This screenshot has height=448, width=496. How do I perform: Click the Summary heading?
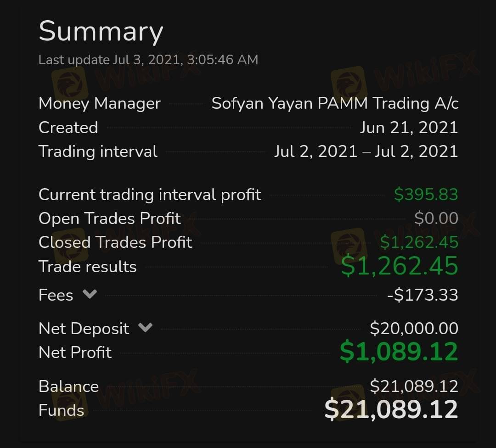tap(101, 31)
